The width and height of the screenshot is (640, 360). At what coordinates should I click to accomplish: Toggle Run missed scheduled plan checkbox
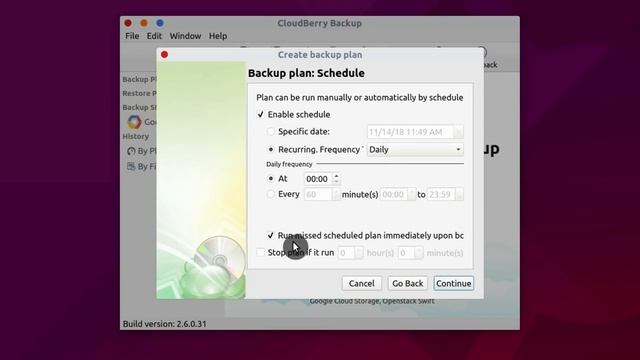click(270, 236)
